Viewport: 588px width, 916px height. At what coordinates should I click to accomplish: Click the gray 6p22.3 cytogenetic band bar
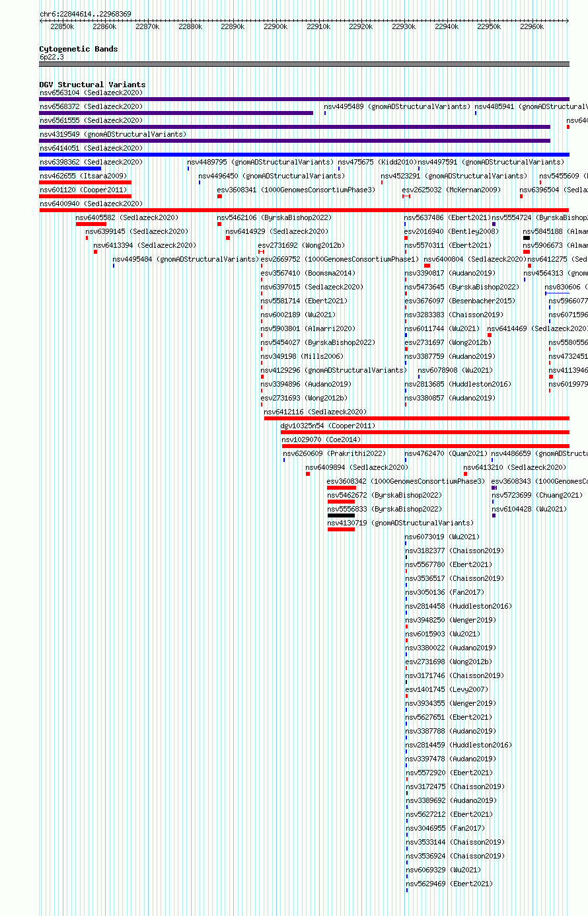pos(304,64)
